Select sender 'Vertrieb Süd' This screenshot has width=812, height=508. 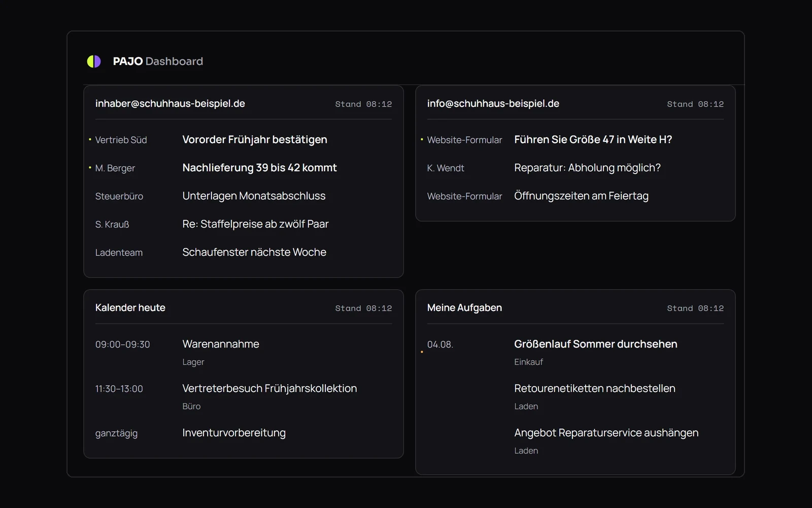(x=121, y=140)
